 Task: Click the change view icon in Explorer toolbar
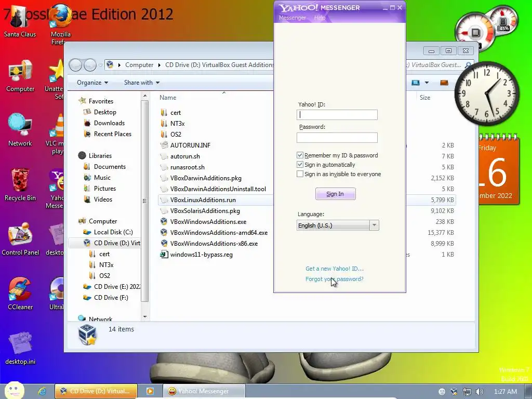point(415,83)
